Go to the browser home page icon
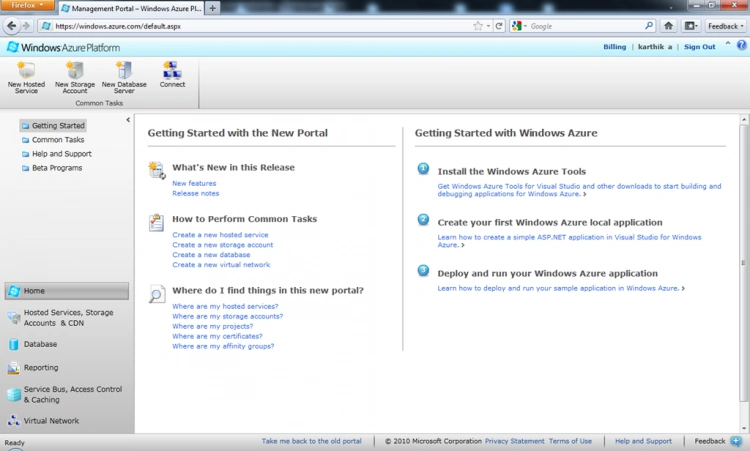This screenshot has height=451, width=750. (669, 26)
